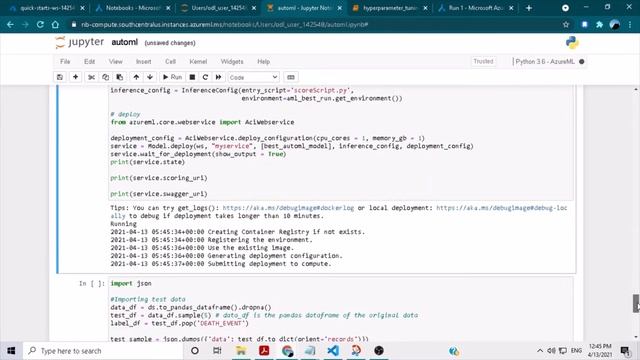Viewport: 640px width, 360px height.
Task: Click the taskbar search box
Action: pos(102,351)
